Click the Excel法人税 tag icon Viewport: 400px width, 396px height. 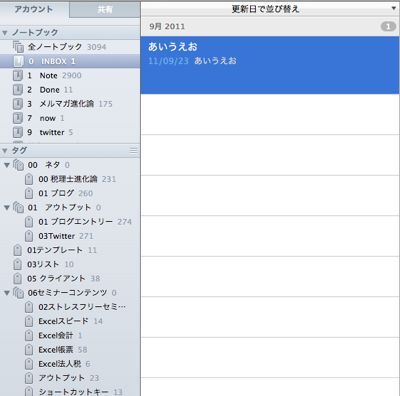pos(29,364)
